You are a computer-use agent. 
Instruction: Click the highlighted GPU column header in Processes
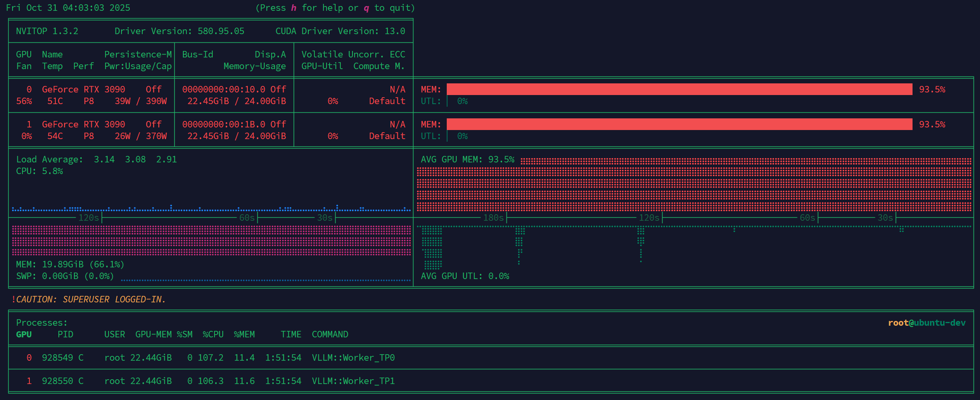pyautogui.click(x=24, y=334)
